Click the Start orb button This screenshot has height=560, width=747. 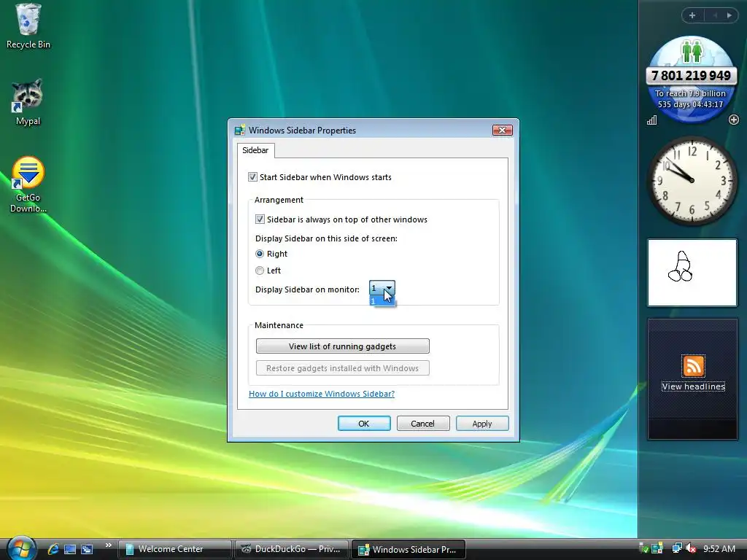click(x=21, y=548)
